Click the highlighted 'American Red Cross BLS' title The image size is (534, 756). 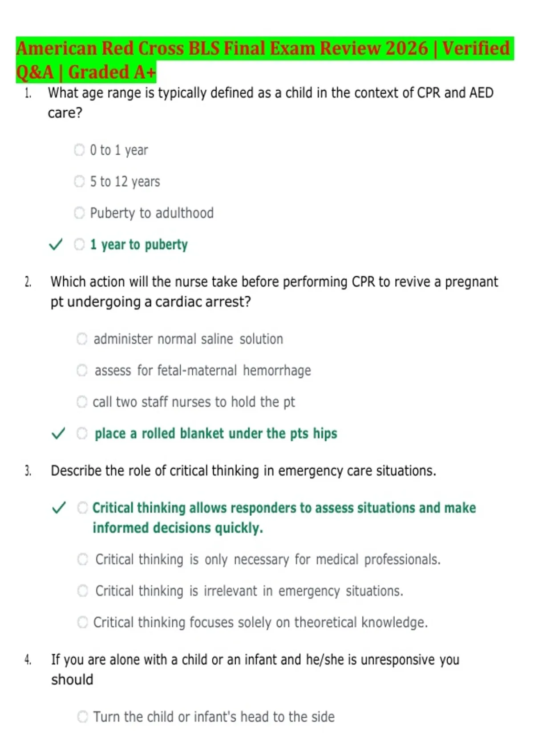(x=265, y=60)
